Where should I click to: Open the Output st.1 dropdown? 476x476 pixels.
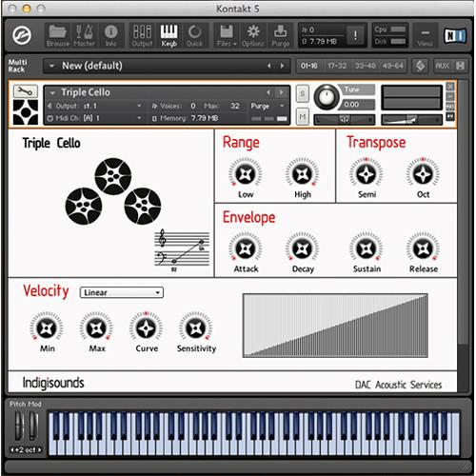click(94, 106)
